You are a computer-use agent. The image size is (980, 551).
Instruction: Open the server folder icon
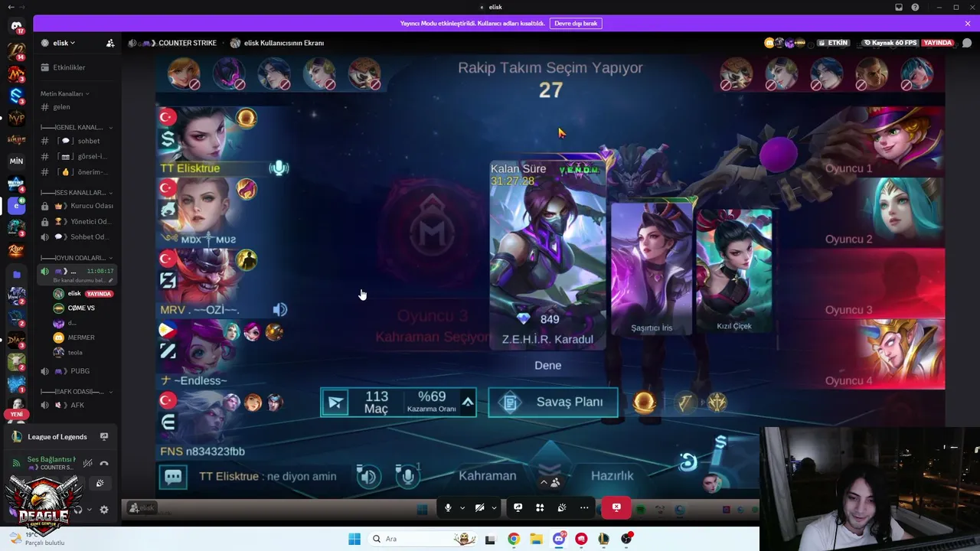(x=16, y=274)
